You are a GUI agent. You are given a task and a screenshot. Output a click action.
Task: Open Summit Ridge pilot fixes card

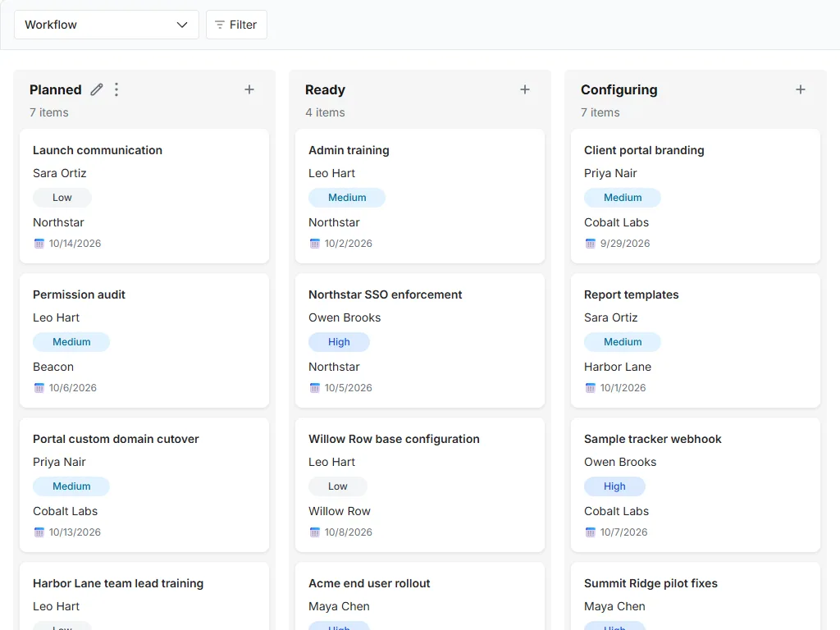click(x=696, y=596)
